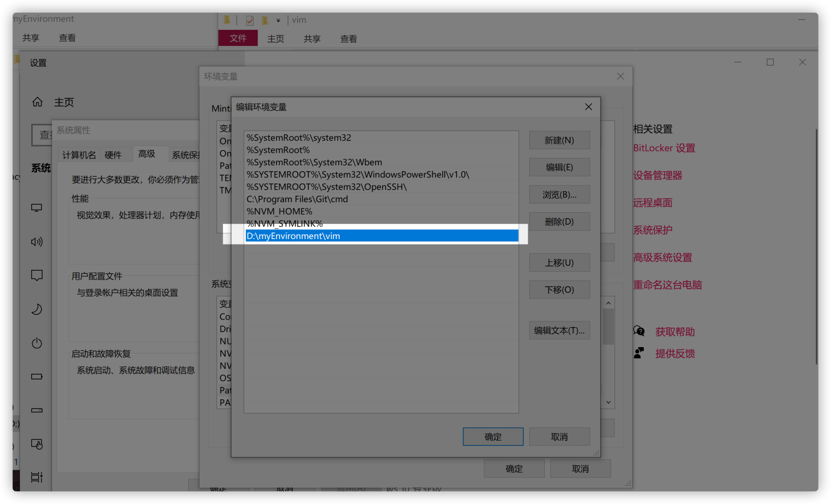
Task: Click the 获取帮助 chat icon
Action: (x=639, y=331)
